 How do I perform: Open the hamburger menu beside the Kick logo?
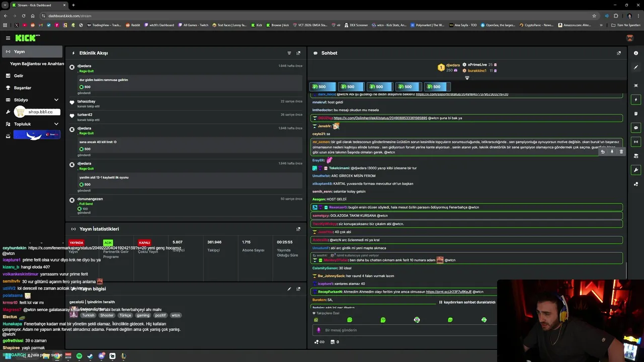click(8, 38)
